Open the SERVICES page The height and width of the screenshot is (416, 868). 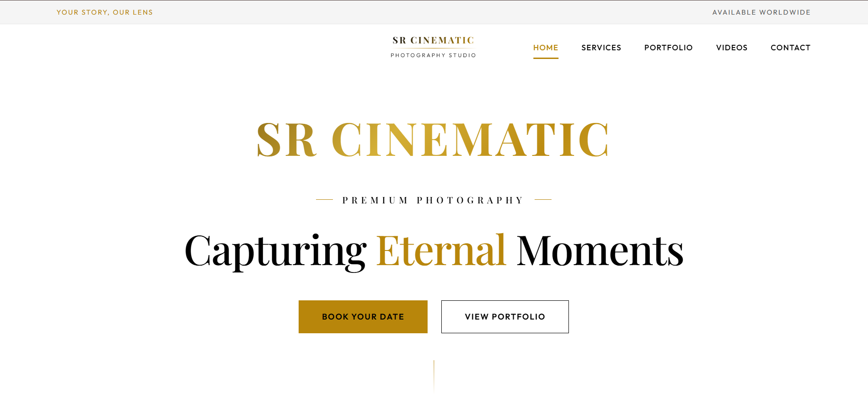click(x=601, y=48)
